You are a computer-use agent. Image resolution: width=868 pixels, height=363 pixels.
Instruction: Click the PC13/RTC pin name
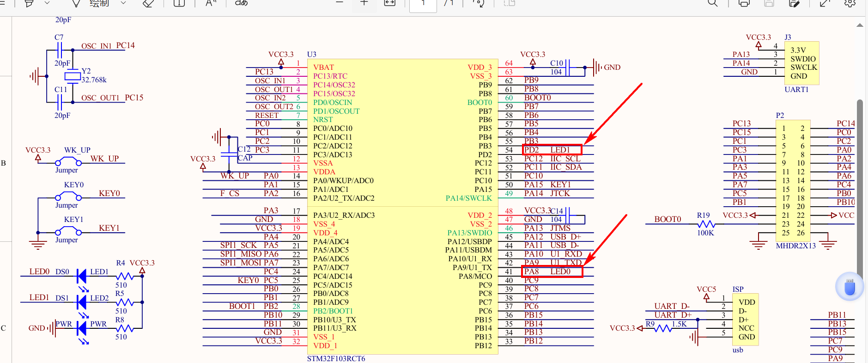click(x=330, y=76)
